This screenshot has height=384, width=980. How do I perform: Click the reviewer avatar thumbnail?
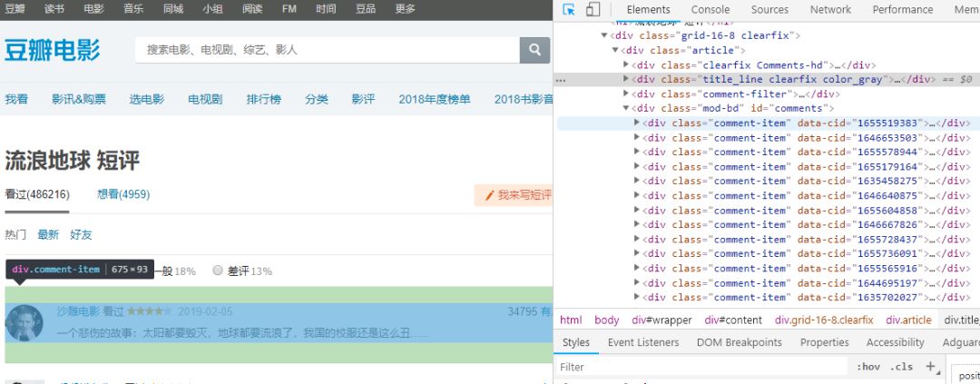click(24, 323)
